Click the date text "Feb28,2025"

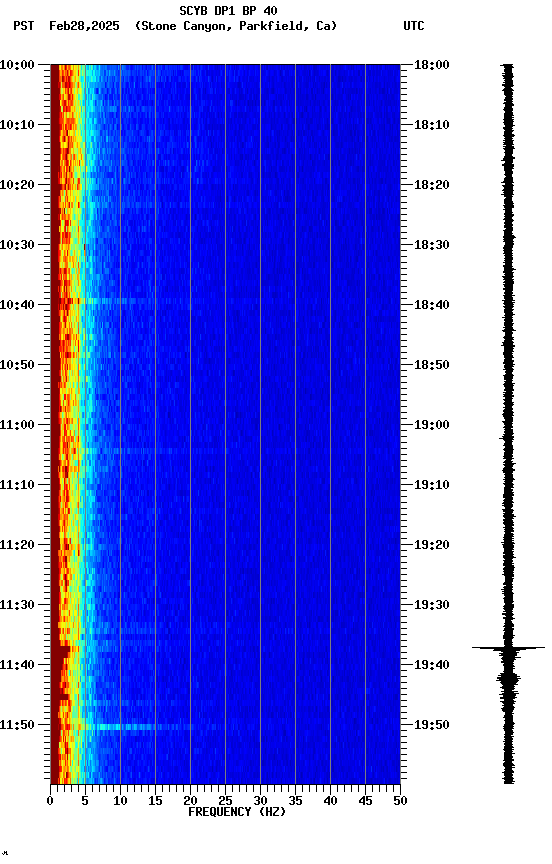click(84, 26)
